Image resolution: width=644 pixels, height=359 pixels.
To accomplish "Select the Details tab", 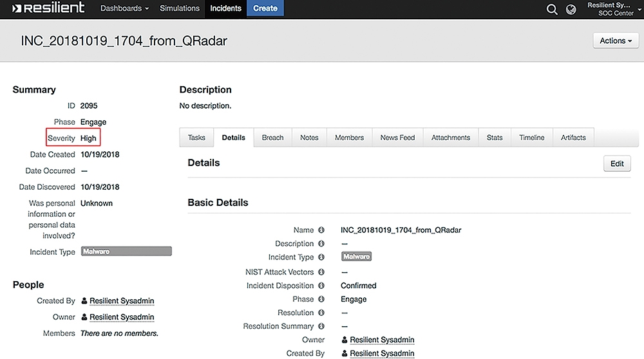I will click(x=233, y=138).
